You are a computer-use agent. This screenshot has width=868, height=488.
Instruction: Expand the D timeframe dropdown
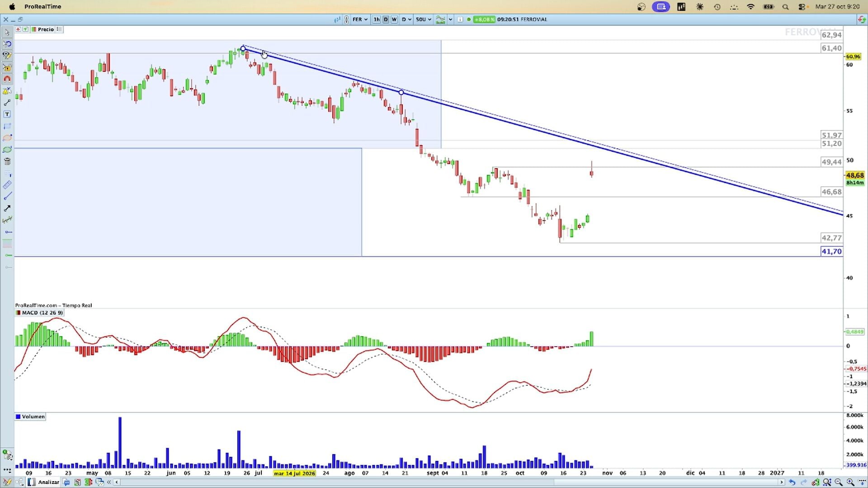[x=406, y=19]
